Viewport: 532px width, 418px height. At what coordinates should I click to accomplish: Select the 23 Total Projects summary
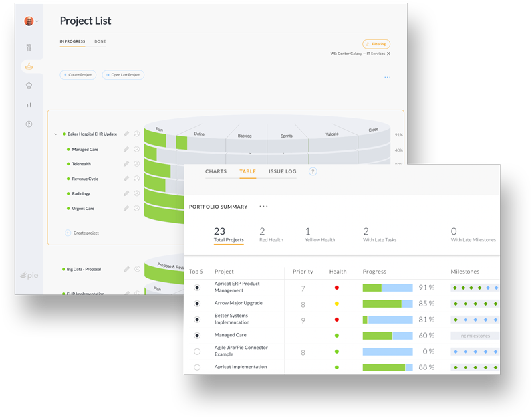pyautogui.click(x=229, y=235)
